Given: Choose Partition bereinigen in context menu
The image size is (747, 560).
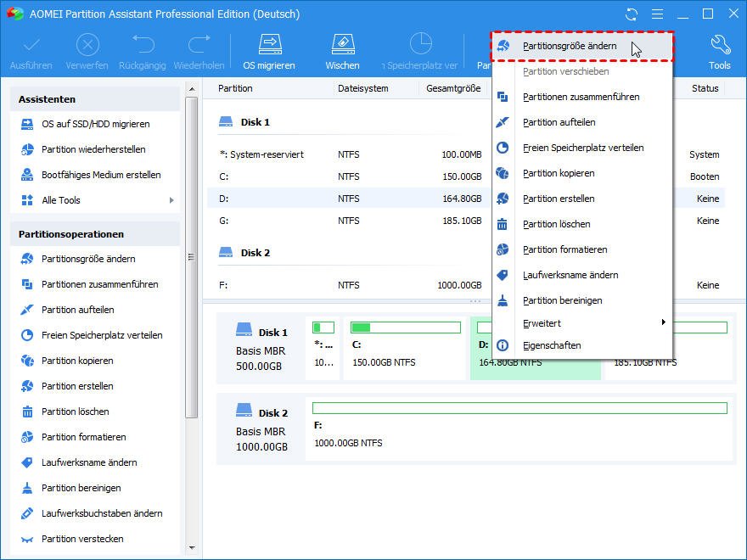Looking at the screenshot, I should click(582, 301).
